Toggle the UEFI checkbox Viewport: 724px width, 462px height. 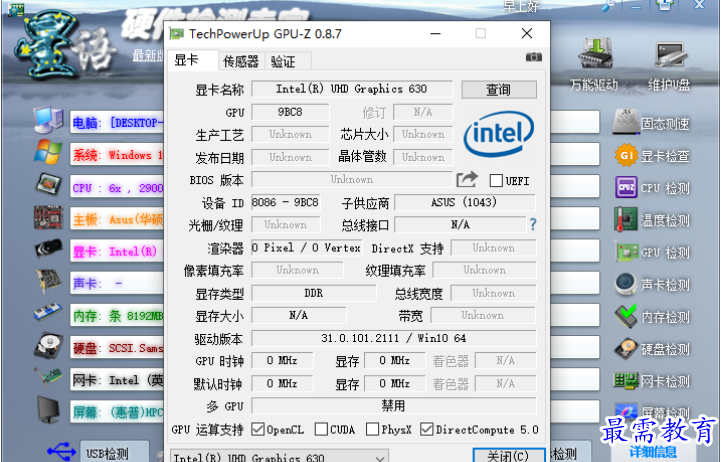[496, 180]
